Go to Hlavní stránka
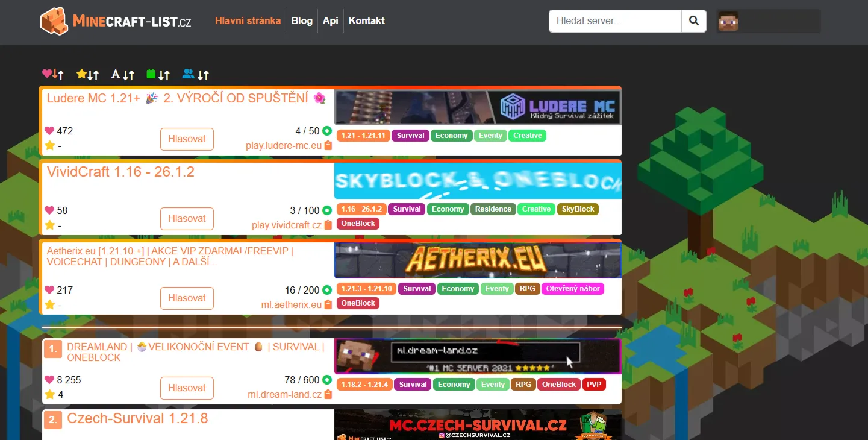868x440 pixels. (x=248, y=20)
